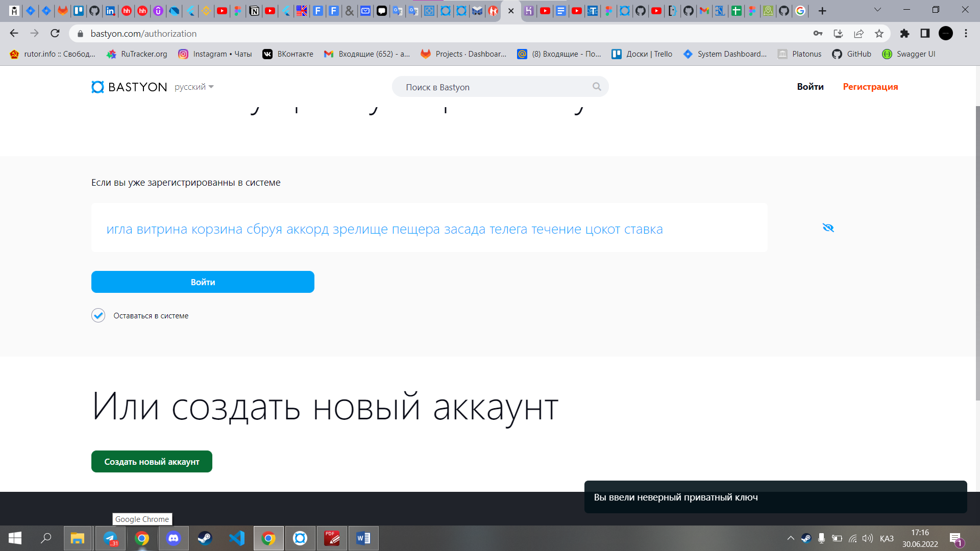Open the Instagram Чаты bookmark
Image resolution: width=980 pixels, height=551 pixels.
(x=215, y=54)
